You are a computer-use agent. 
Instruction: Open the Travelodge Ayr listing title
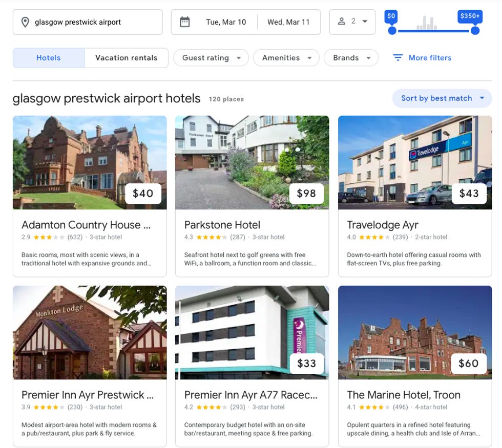(383, 225)
